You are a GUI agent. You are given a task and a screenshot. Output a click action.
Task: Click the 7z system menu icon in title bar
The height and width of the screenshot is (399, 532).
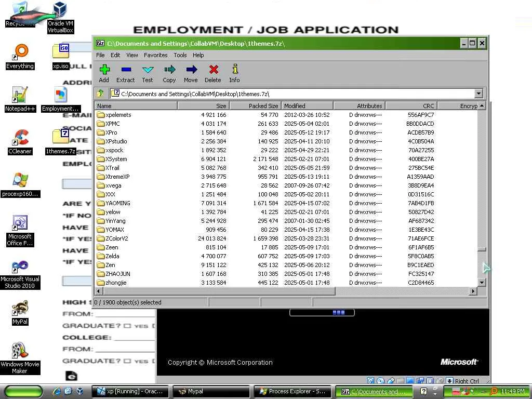point(100,43)
